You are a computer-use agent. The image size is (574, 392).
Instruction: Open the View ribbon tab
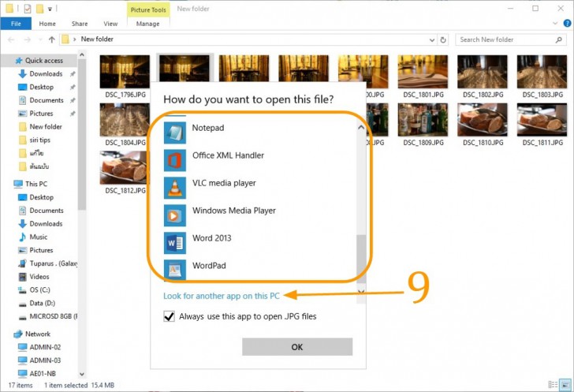pos(110,24)
